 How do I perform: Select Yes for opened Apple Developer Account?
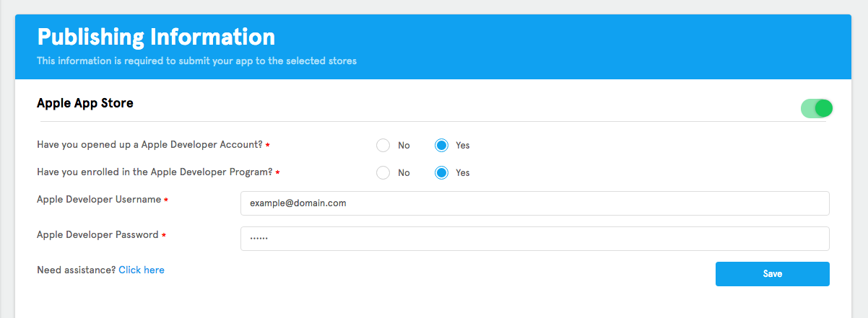pyautogui.click(x=442, y=146)
